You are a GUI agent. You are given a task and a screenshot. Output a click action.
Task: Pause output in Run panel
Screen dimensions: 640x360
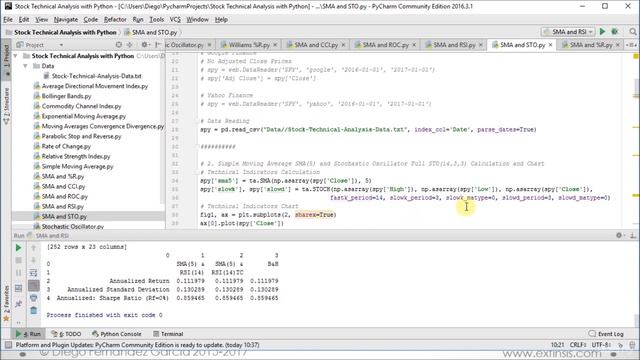[x=18, y=273]
